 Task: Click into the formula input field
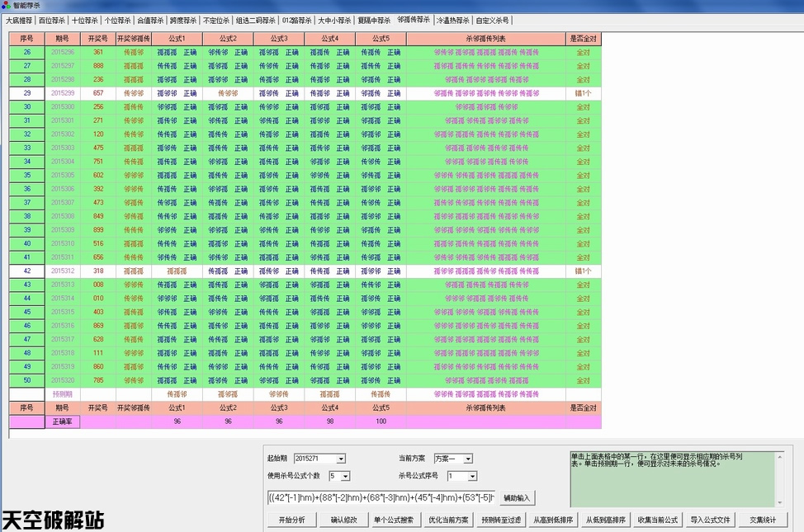point(380,498)
